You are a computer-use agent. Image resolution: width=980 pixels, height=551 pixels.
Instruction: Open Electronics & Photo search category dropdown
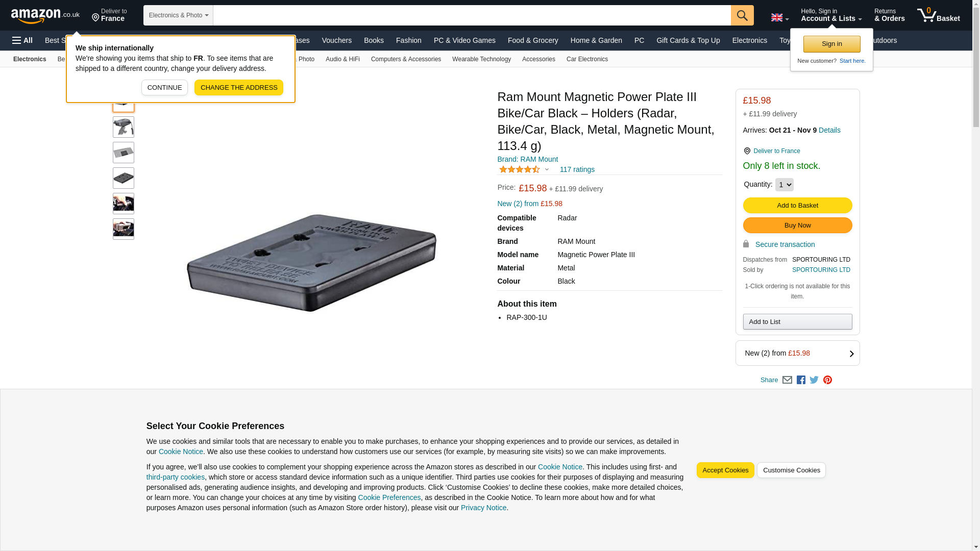[x=178, y=15]
